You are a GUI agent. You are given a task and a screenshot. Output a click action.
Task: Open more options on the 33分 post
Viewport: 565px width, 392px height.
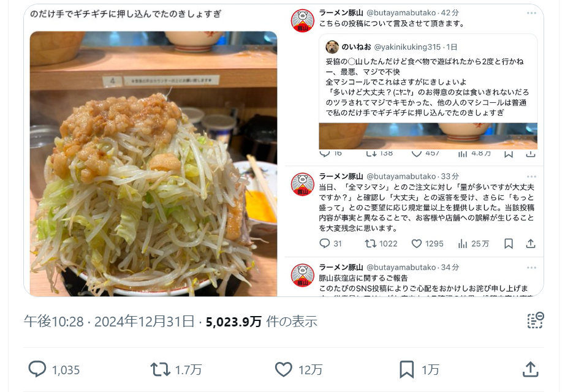[531, 176]
